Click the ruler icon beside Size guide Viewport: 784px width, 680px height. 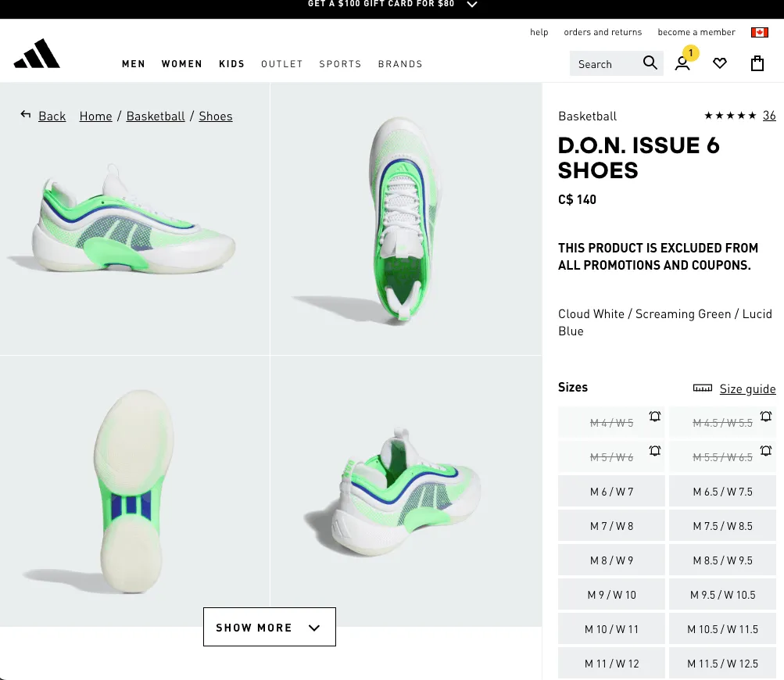coord(702,388)
